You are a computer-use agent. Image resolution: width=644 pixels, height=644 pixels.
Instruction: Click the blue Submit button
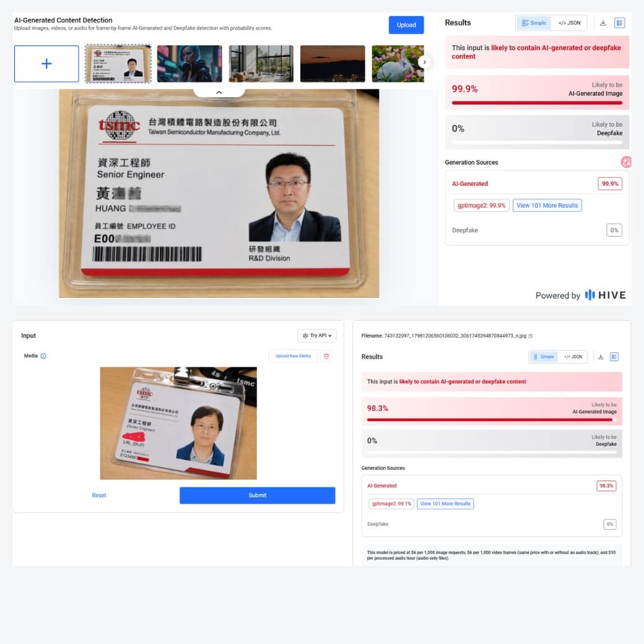pos(257,495)
